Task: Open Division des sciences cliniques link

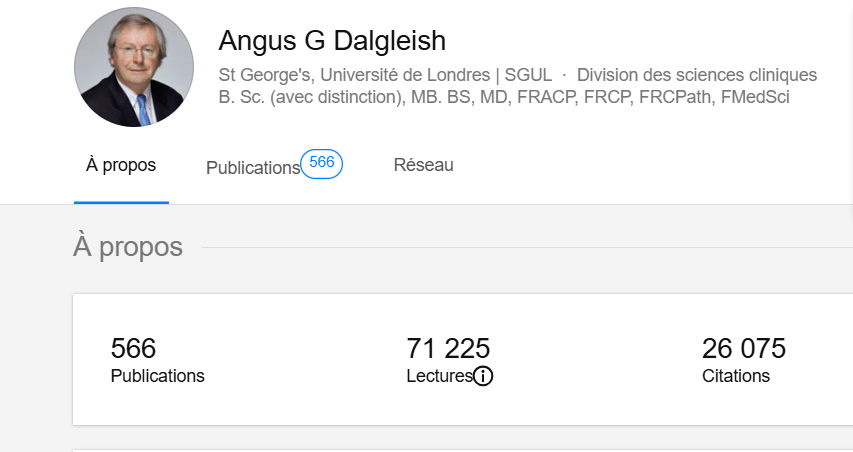Action: click(x=697, y=75)
